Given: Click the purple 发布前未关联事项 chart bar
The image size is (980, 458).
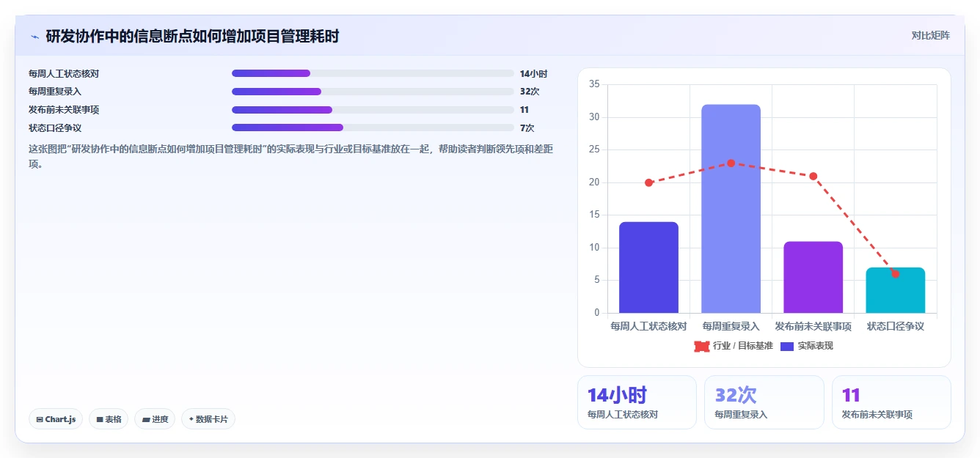Looking at the screenshot, I should point(813,277).
